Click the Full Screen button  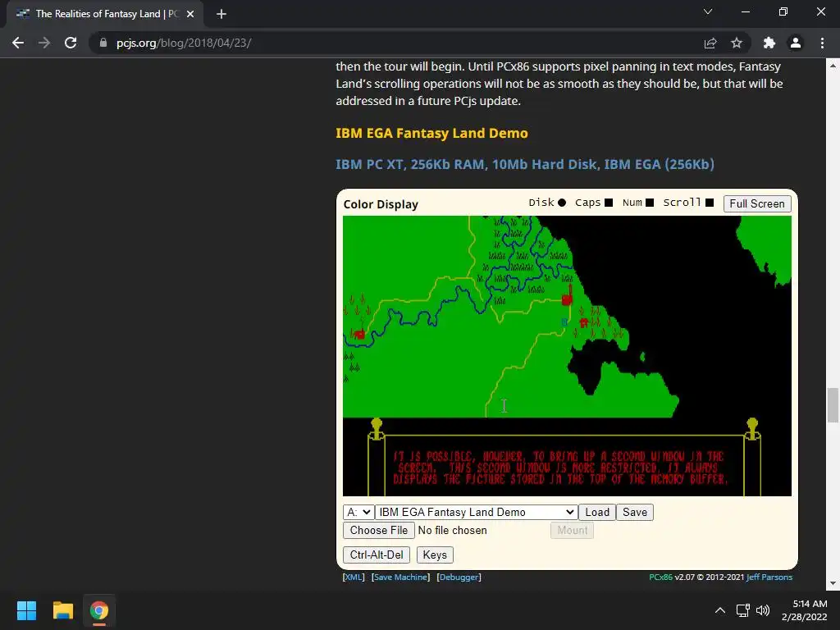click(757, 203)
